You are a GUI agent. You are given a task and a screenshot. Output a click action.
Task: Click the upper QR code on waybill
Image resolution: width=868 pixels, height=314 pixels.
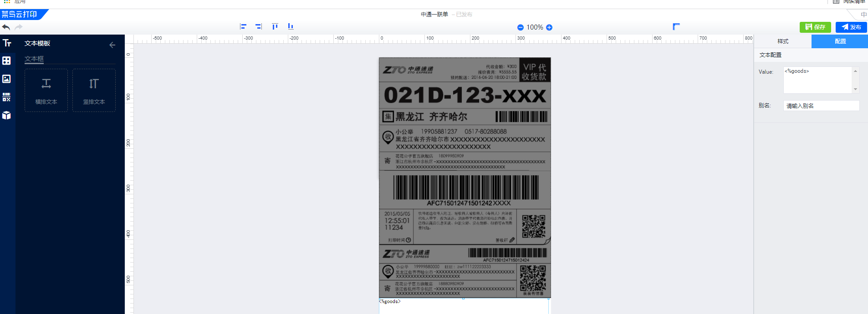pos(534,227)
